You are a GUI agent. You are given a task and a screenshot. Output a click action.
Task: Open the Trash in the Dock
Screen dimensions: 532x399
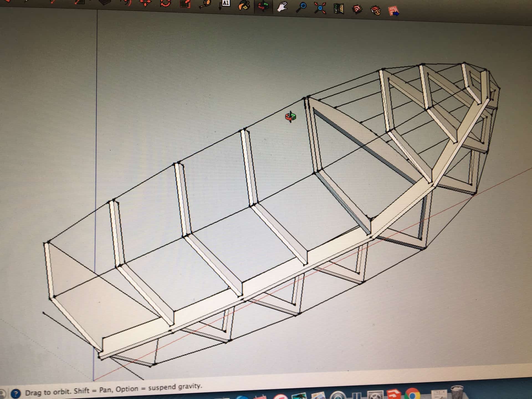coord(457,393)
